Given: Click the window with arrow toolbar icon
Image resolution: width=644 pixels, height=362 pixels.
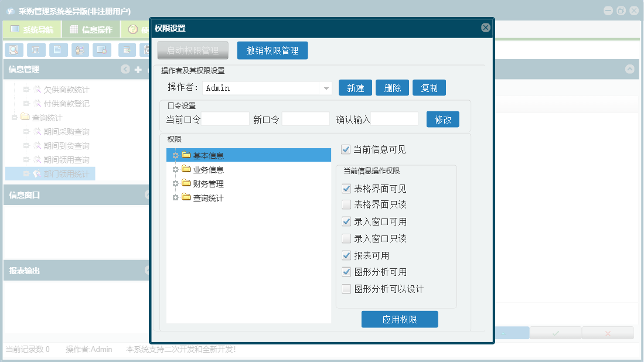Looking at the screenshot, I should click(127, 50).
